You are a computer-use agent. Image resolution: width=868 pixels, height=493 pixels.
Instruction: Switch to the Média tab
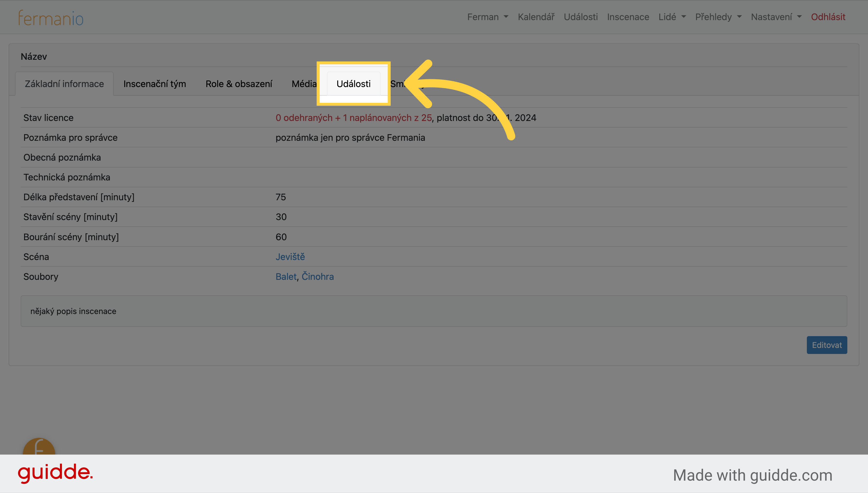click(x=304, y=84)
